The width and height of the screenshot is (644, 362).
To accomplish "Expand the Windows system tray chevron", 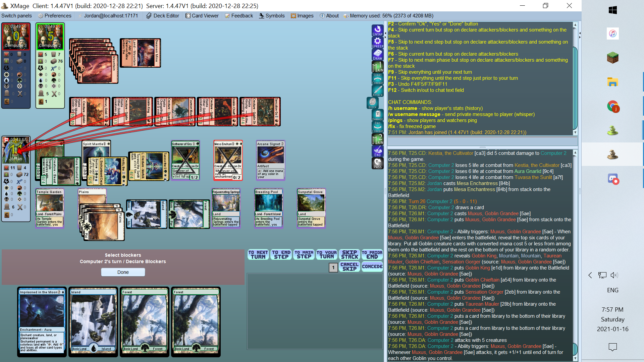I will pyautogui.click(x=590, y=275).
